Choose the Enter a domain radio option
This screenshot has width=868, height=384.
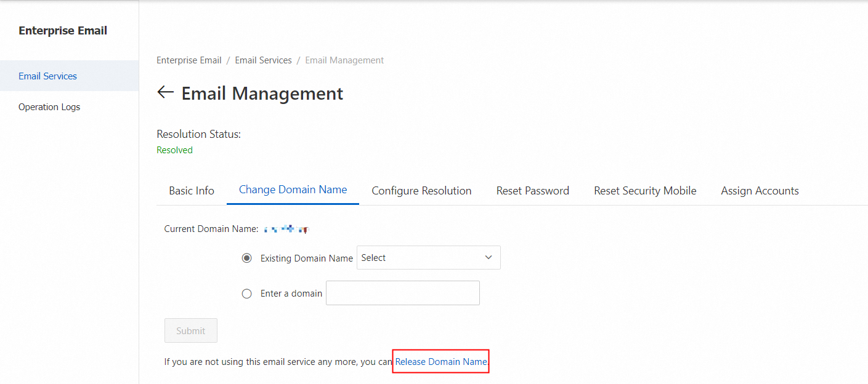(x=247, y=294)
